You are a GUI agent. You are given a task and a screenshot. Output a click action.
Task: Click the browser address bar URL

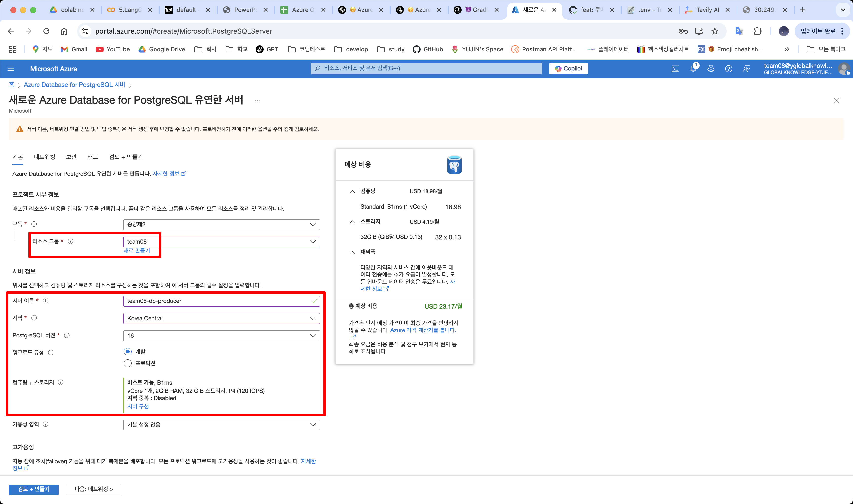[184, 31]
